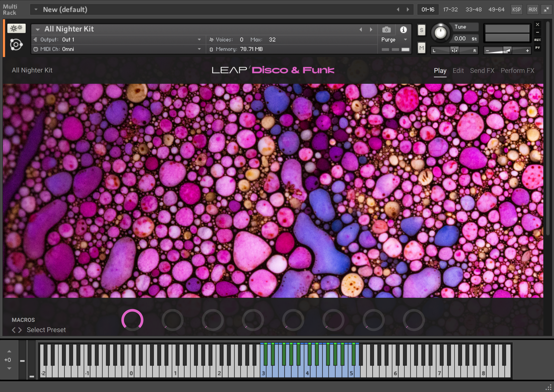The image size is (554, 392).
Task: Click the MIDI channel icon
Action: (x=35, y=49)
